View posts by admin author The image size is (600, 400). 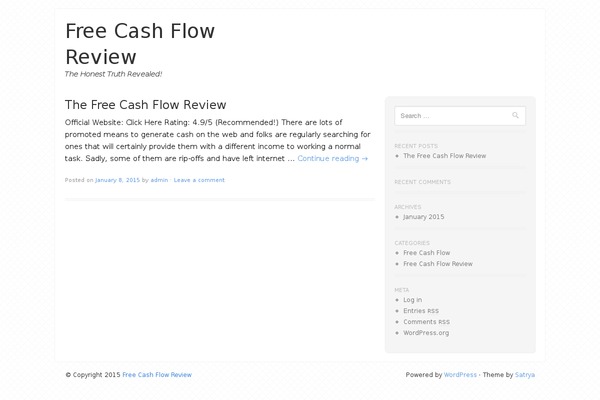(x=159, y=180)
